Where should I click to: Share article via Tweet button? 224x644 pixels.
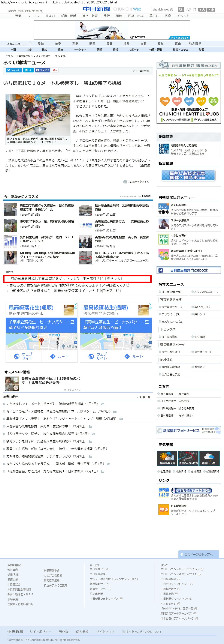click(x=13, y=70)
